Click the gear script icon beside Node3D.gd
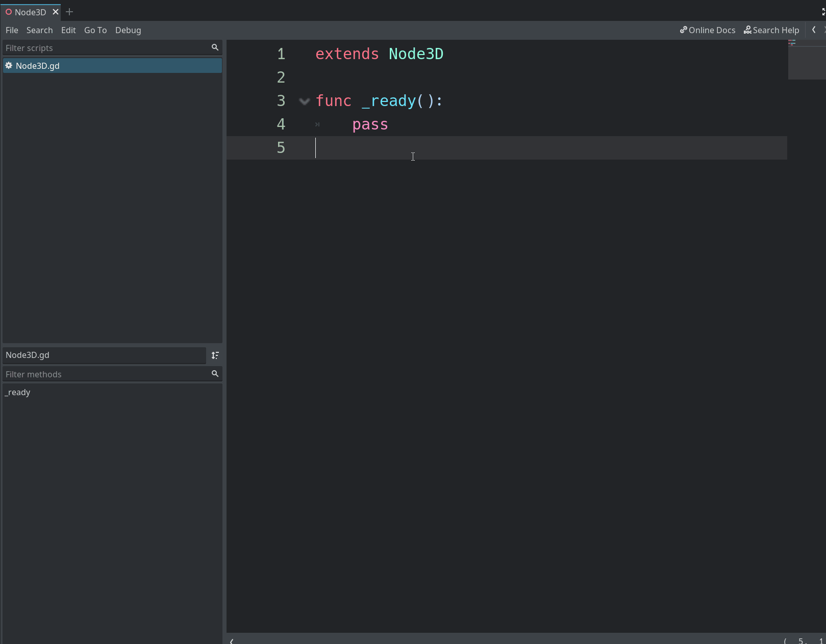The height and width of the screenshot is (644, 826). point(9,65)
